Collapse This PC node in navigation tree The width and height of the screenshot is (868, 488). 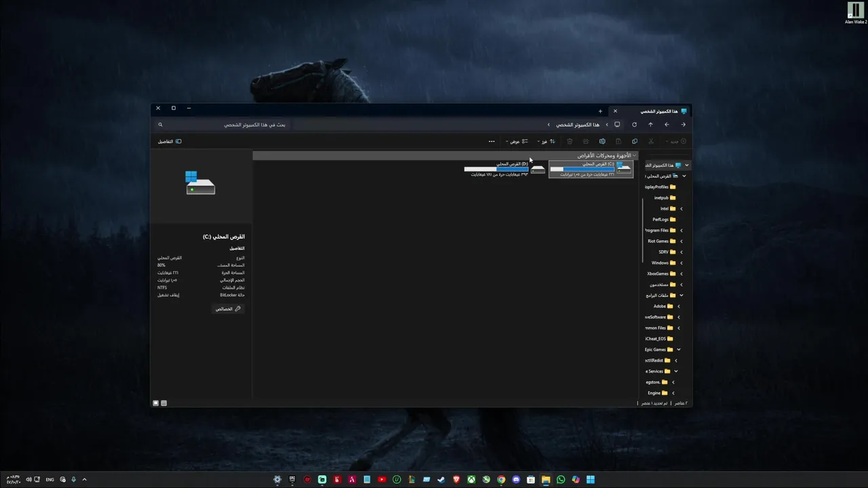point(686,165)
